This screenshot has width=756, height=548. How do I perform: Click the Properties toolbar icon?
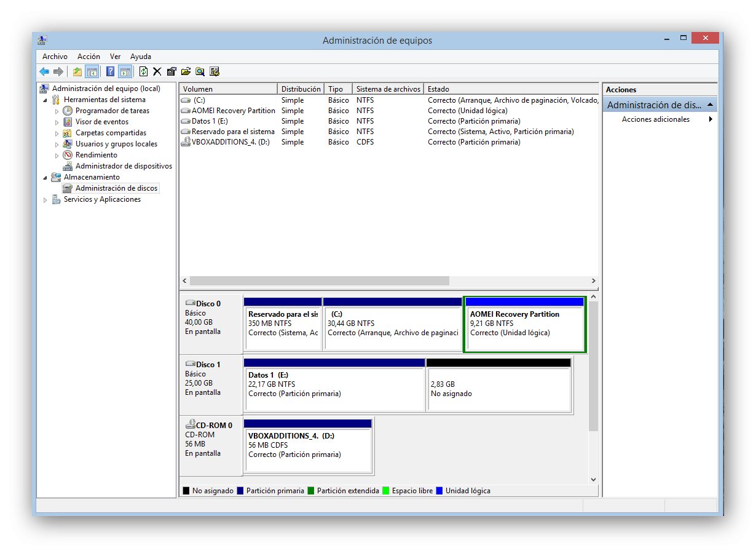pyautogui.click(x=171, y=71)
